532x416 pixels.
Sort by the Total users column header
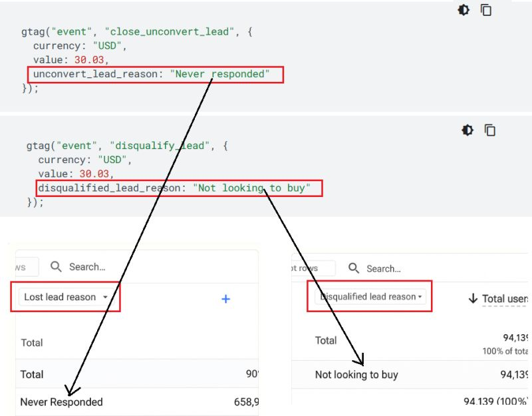point(505,298)
